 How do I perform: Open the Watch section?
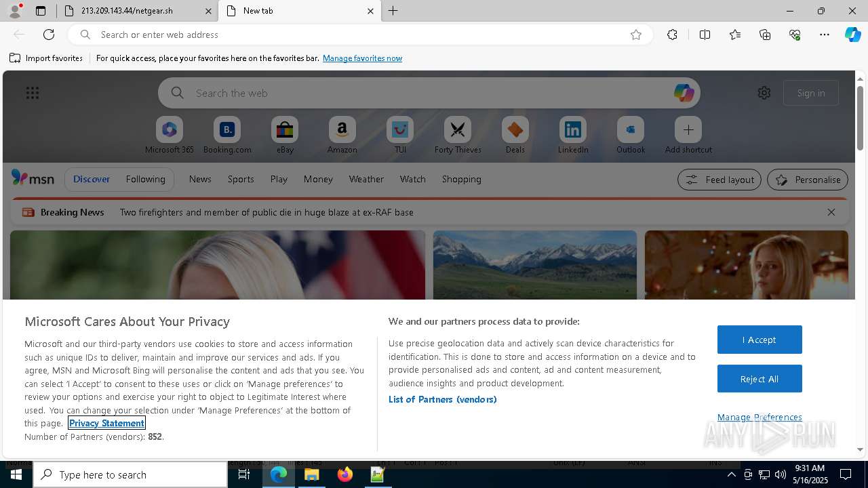pos(413,179)
